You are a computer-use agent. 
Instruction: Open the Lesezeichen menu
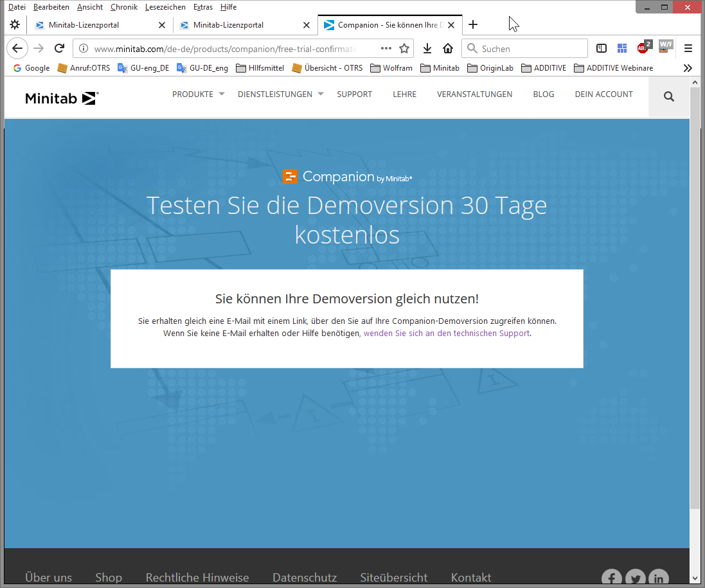pos(165,7)
